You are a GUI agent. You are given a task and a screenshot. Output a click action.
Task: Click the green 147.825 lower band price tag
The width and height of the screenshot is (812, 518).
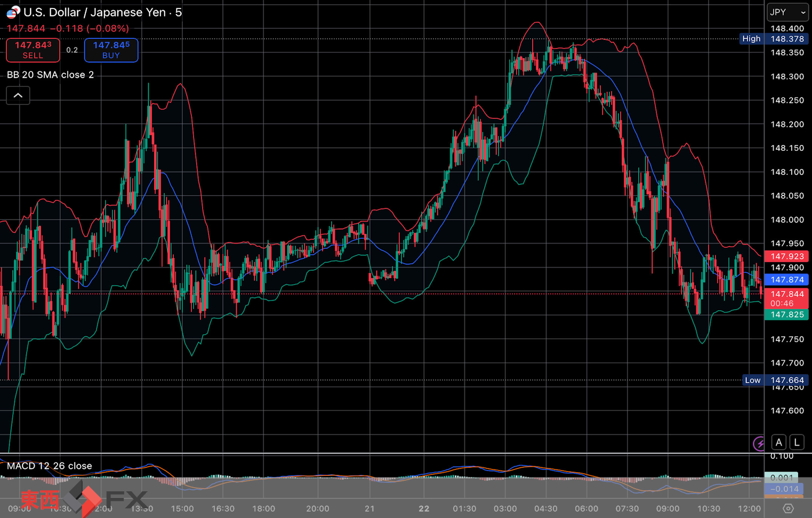pyautogui.click(x=787, y=314)
